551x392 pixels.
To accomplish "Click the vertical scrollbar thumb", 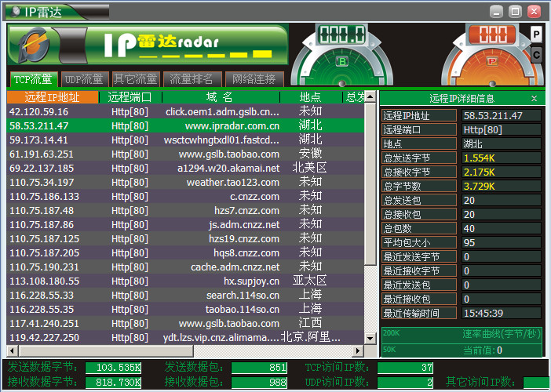I will (x=370, y=184).
